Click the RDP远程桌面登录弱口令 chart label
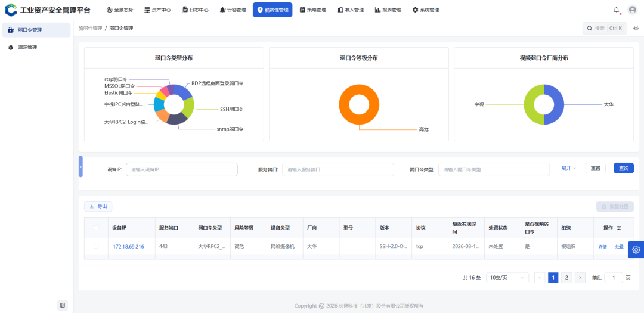 point(218,83)
